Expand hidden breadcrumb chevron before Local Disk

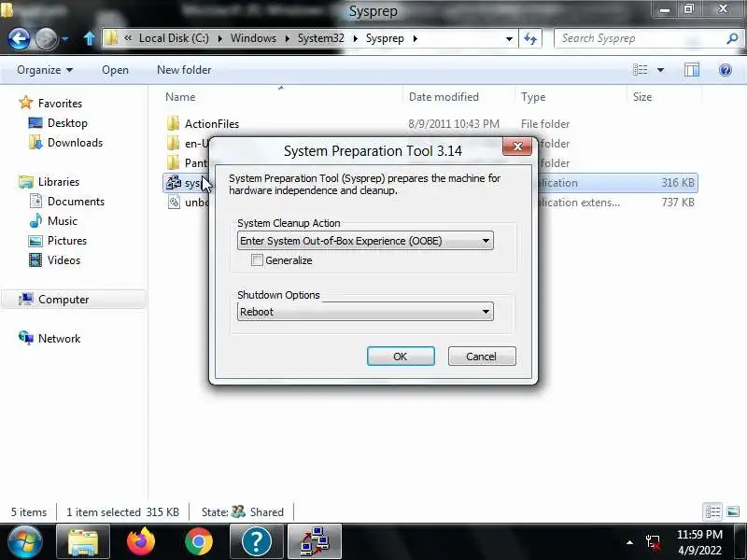128,38
